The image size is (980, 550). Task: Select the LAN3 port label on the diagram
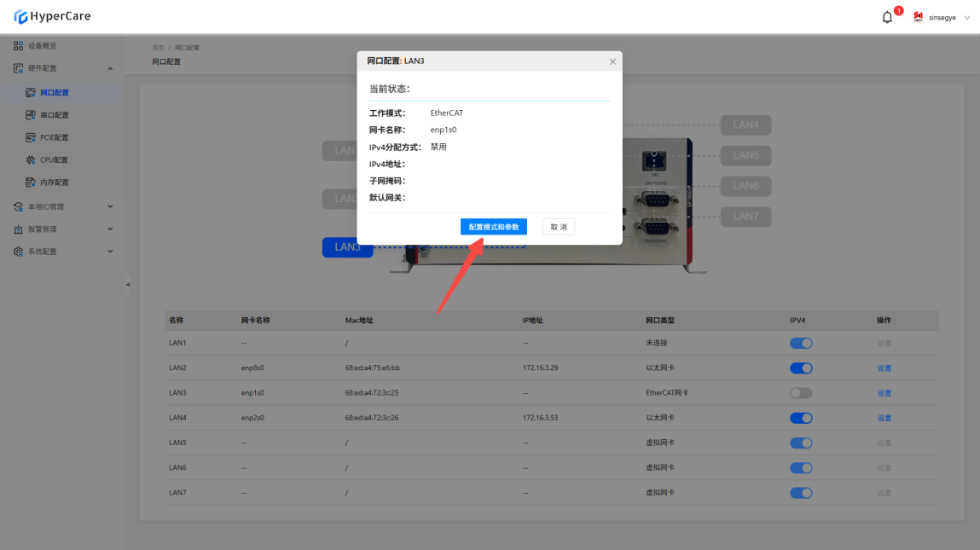[347, 247]
